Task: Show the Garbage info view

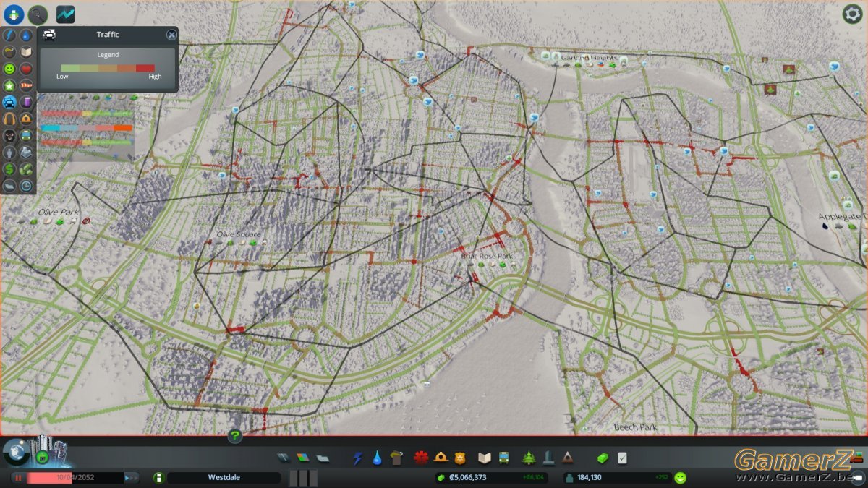Action: point(9,52)
